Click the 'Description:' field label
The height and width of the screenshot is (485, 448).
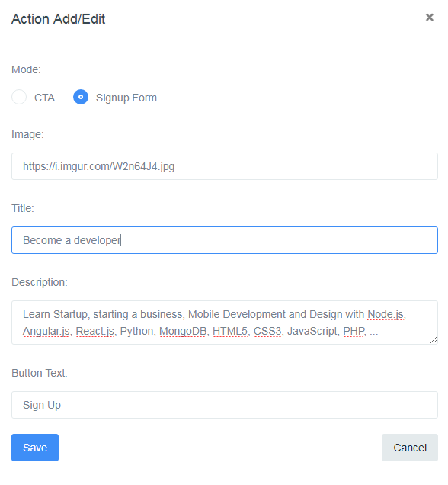[40, 282]
